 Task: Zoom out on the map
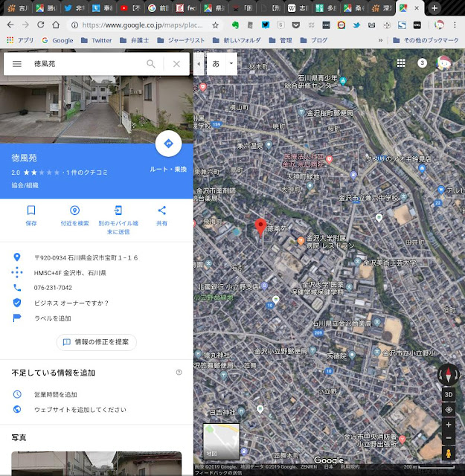coord(449,438)
